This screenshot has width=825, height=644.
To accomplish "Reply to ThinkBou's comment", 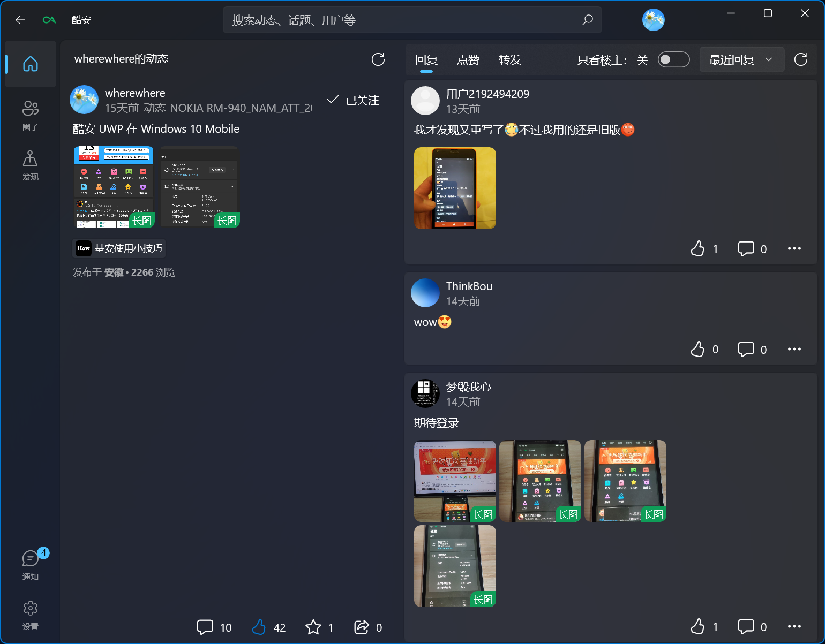I will click(x=752, y=349).
